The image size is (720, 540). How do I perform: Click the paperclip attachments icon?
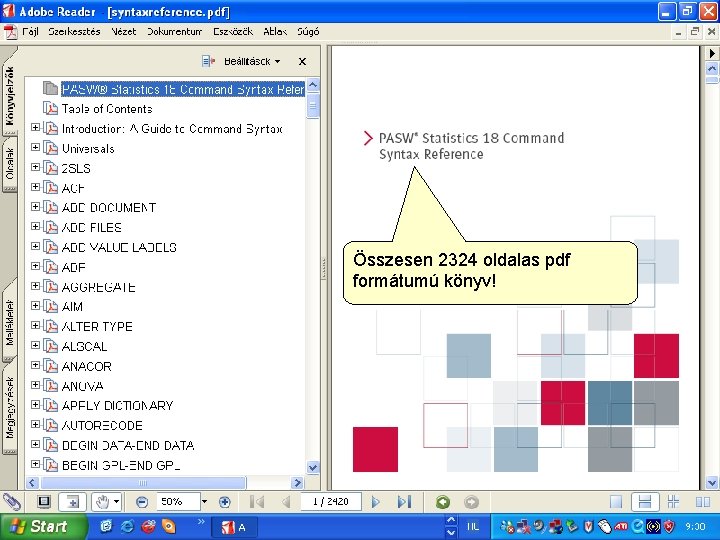click(x=12, y=502)
